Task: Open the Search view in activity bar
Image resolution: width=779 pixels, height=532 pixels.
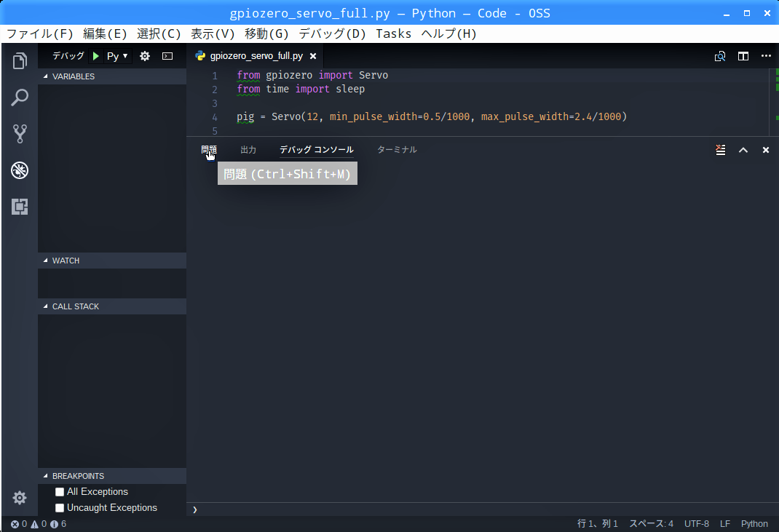Action: point(20,98)
